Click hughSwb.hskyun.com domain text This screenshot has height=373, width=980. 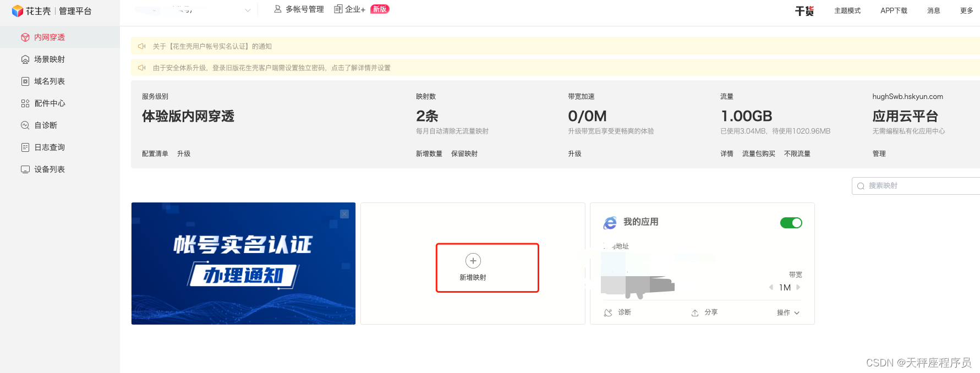coord(908,96)
